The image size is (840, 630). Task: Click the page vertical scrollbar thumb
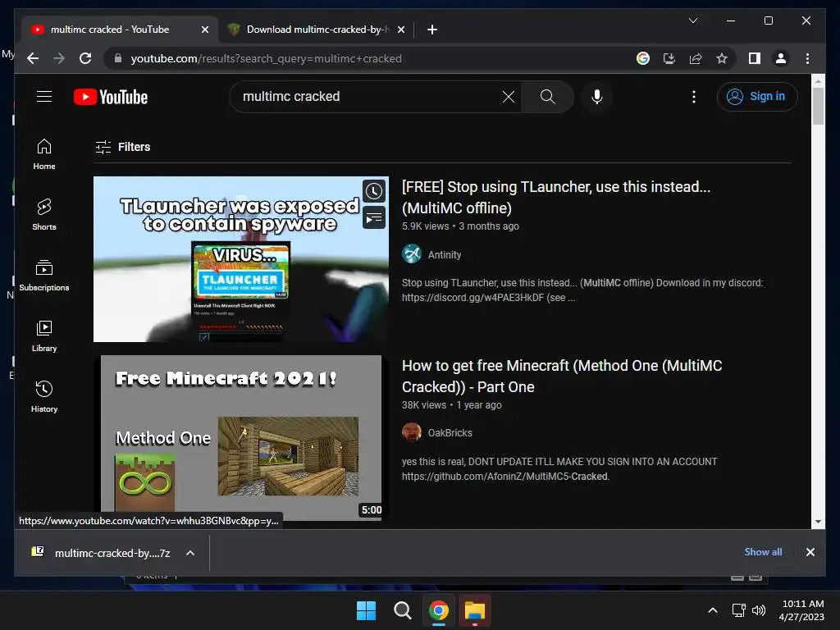coord(818,106)
